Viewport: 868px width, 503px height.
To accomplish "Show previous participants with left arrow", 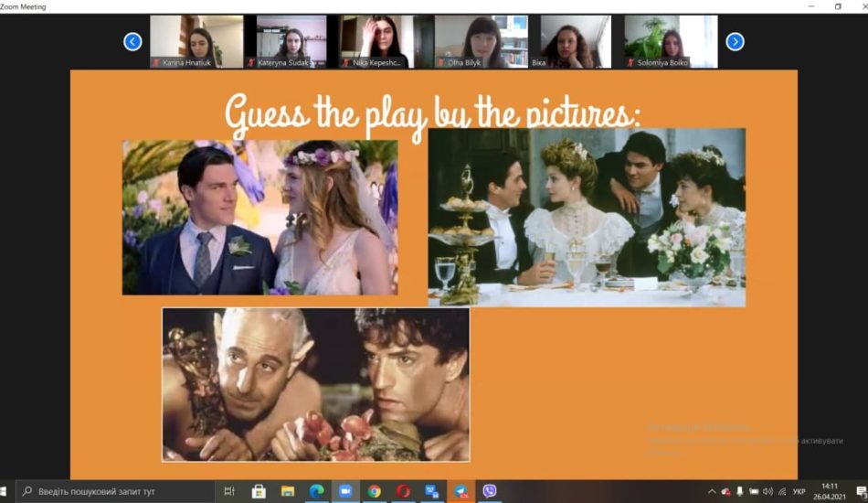I will pyautogui.click(x=132, y=41).
